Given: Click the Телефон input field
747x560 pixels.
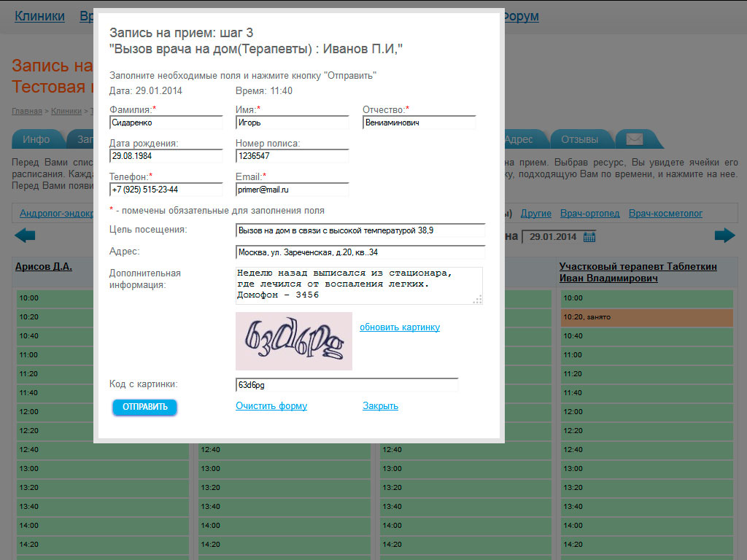Looking at the screenshot, I should 166,190.
